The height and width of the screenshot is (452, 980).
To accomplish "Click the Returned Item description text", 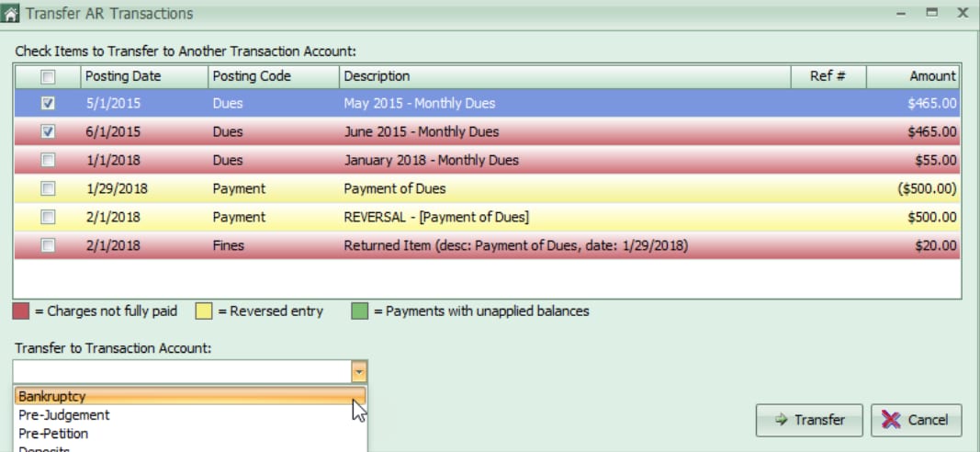I will 515,245.
